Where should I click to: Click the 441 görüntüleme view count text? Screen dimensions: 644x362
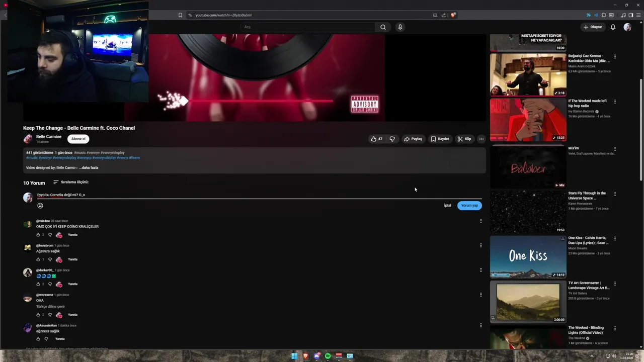tap(40, 152)
